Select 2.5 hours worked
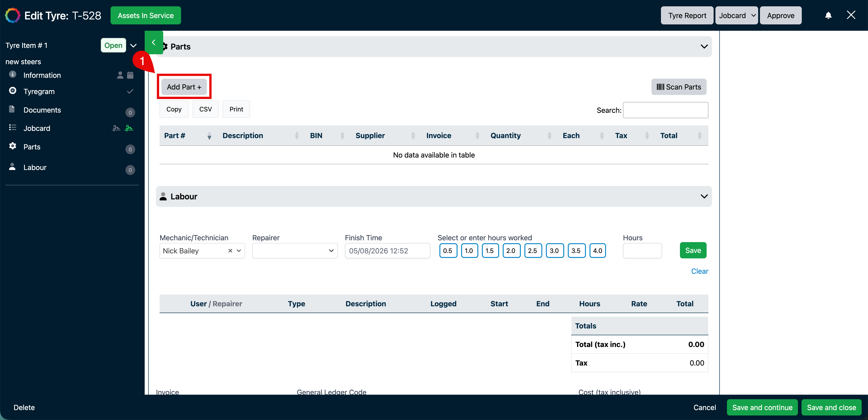This screenshot has width=868, height=420. click(x=533, y=251)
